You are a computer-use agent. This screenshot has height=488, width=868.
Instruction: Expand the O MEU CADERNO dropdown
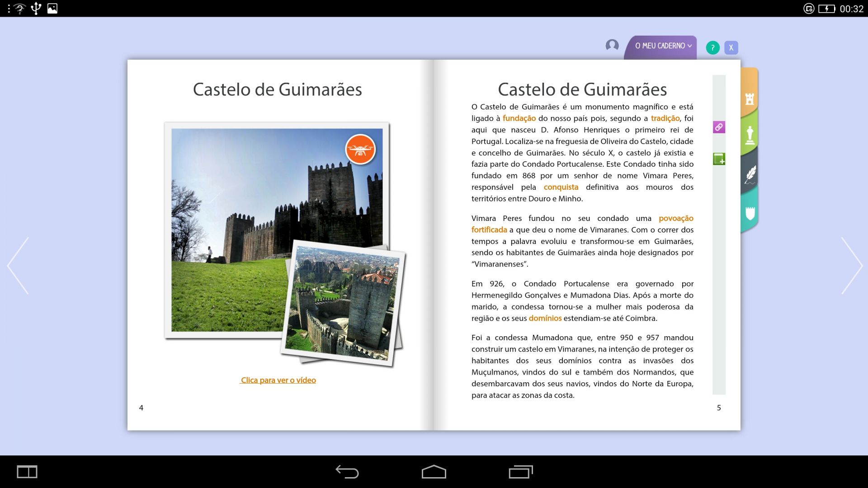[662, 46]
